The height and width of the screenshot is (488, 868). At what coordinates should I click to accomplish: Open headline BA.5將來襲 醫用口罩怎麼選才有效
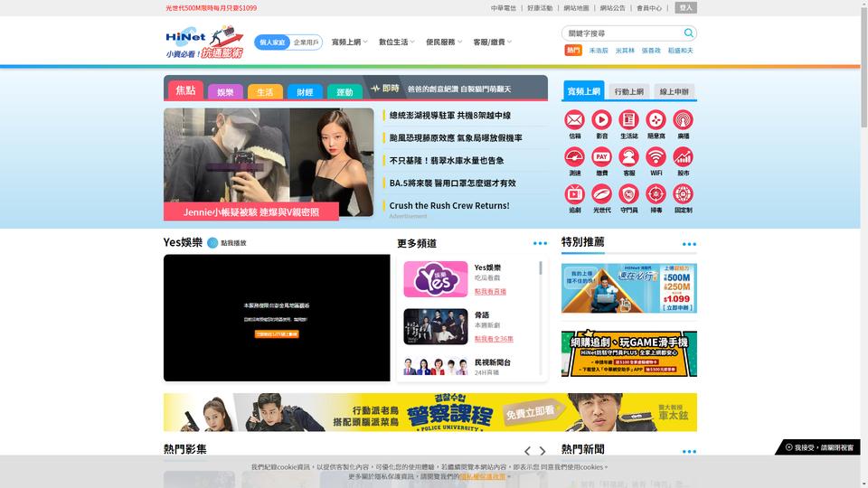point(453,183)
